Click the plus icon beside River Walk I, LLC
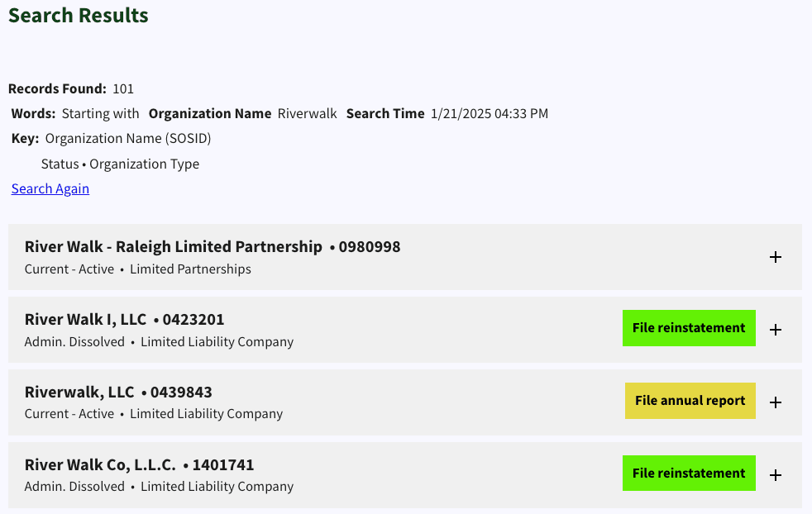This screenshot has width=812, height=514. pos(776,329)
